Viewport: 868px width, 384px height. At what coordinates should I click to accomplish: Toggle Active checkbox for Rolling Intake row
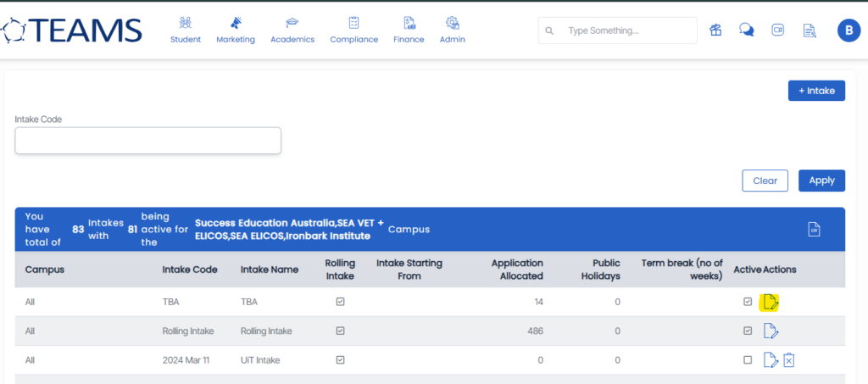[748, 331]
